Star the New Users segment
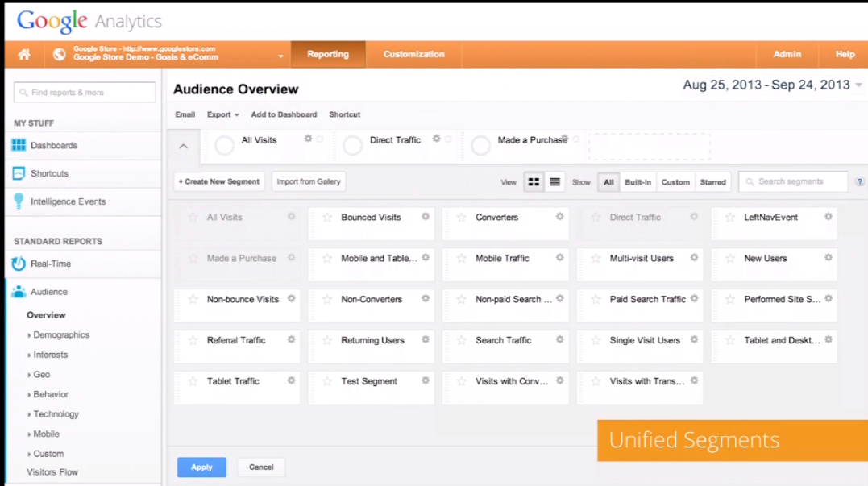The height and width of the screenshot is (486, 868). coord(729,259)
